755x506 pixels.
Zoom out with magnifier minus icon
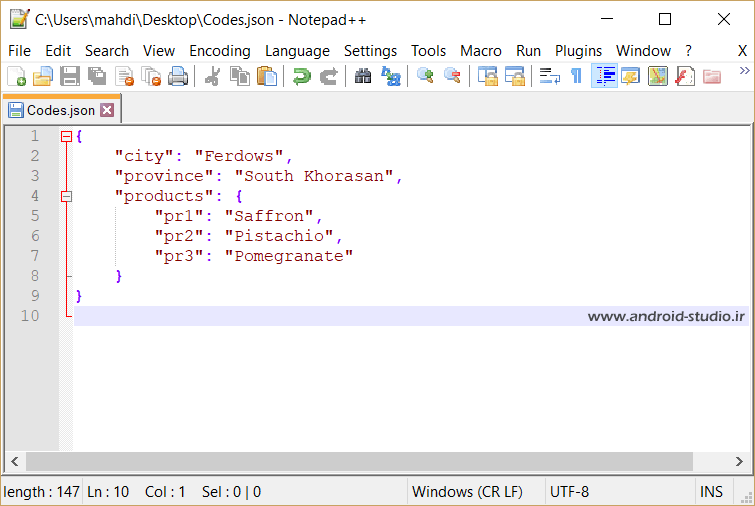click(x=452, y=76)
